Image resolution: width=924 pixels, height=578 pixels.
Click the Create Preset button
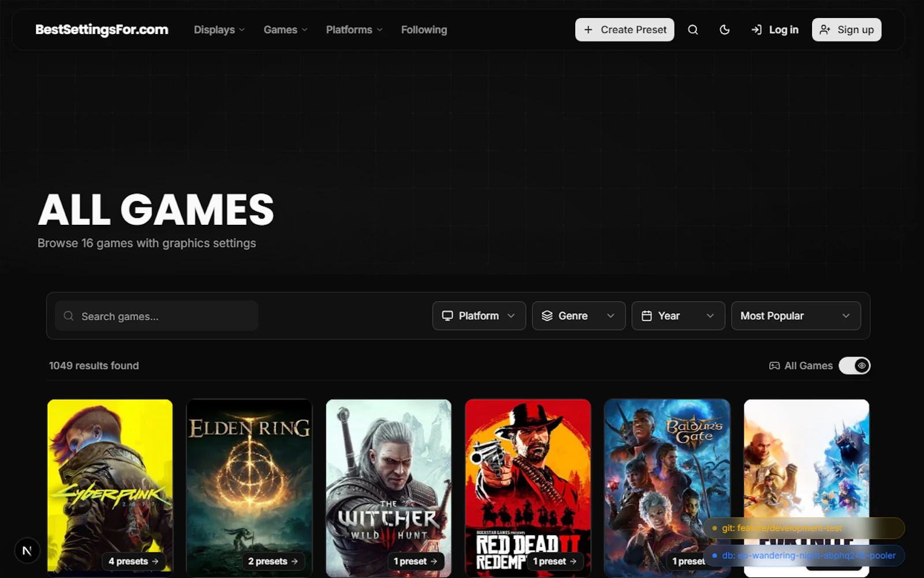624,29
